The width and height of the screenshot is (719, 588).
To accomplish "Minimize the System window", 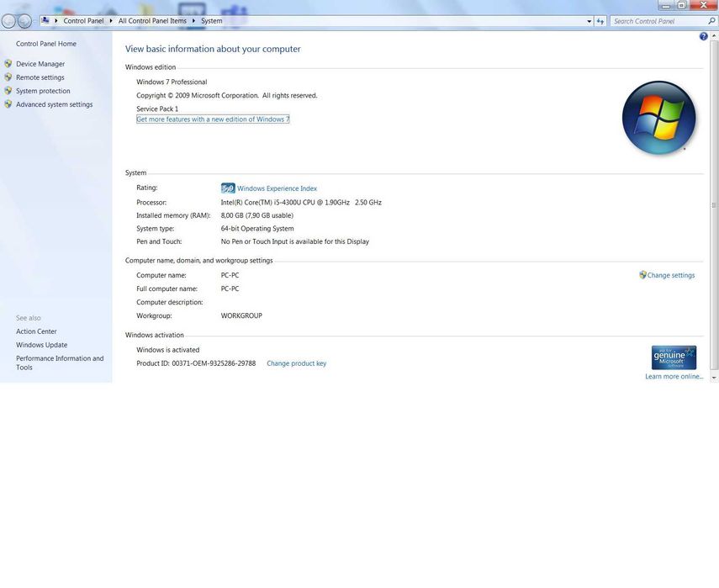I will [x=666, y=5].
